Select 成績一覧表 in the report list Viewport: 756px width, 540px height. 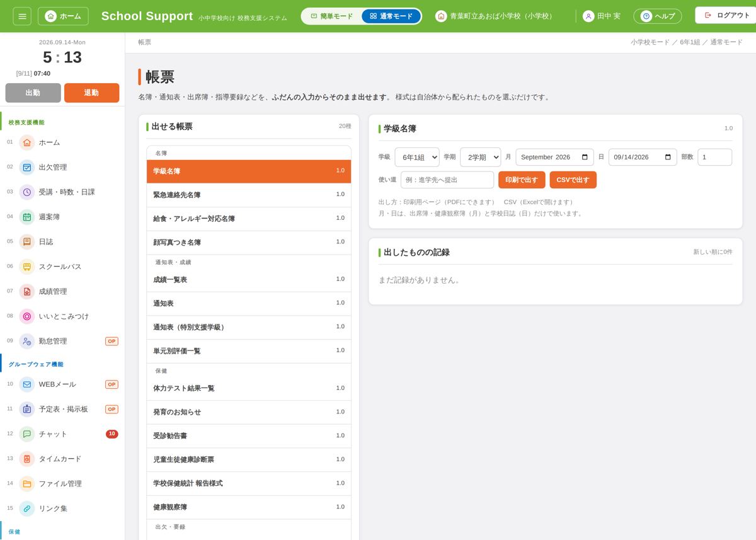click(249, 280)
